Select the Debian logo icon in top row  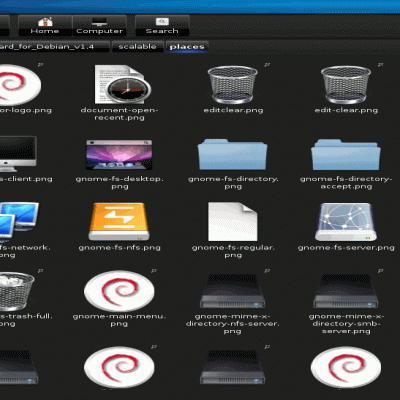[20, 85]
